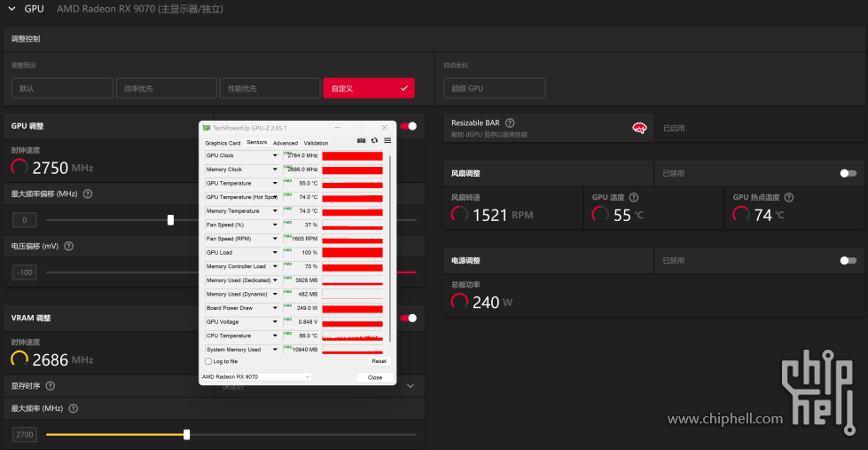Switch to the Advanced tab
The image size is (868, 450).
point(285,143)
